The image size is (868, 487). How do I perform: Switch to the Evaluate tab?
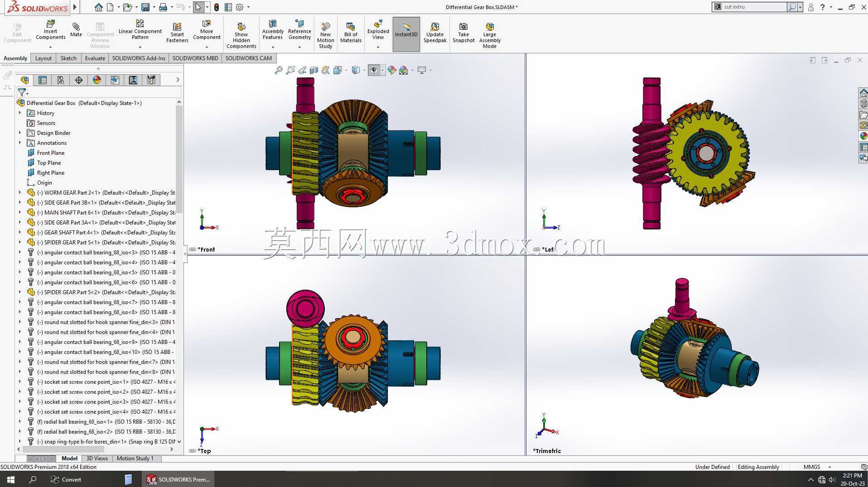(95, 58)
